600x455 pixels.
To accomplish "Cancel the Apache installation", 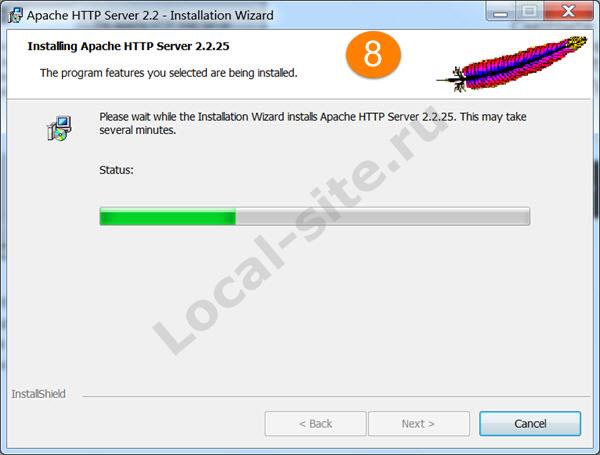I will [530, 424].
